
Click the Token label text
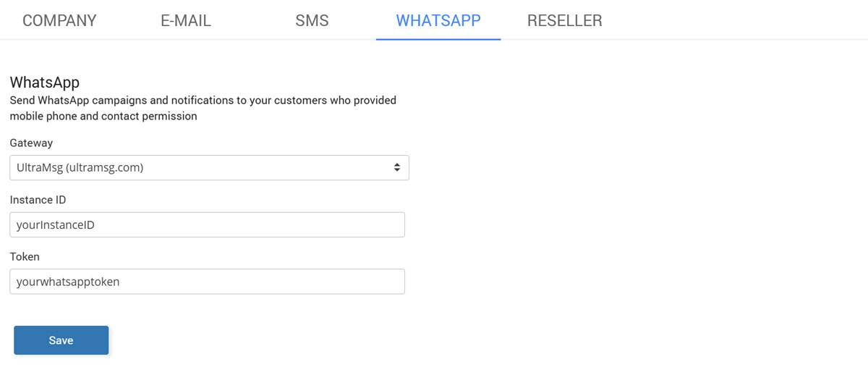click(x=25, y=256)
